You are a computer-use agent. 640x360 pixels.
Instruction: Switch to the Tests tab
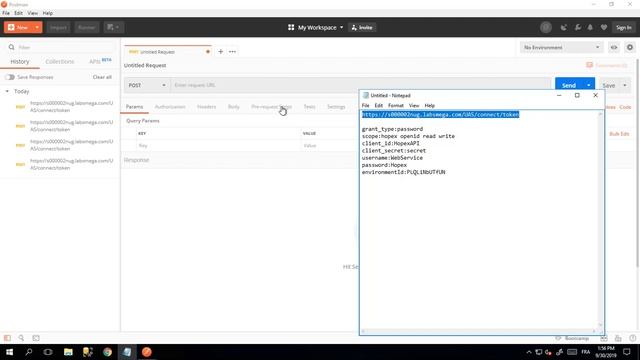(x=309, y=107)
